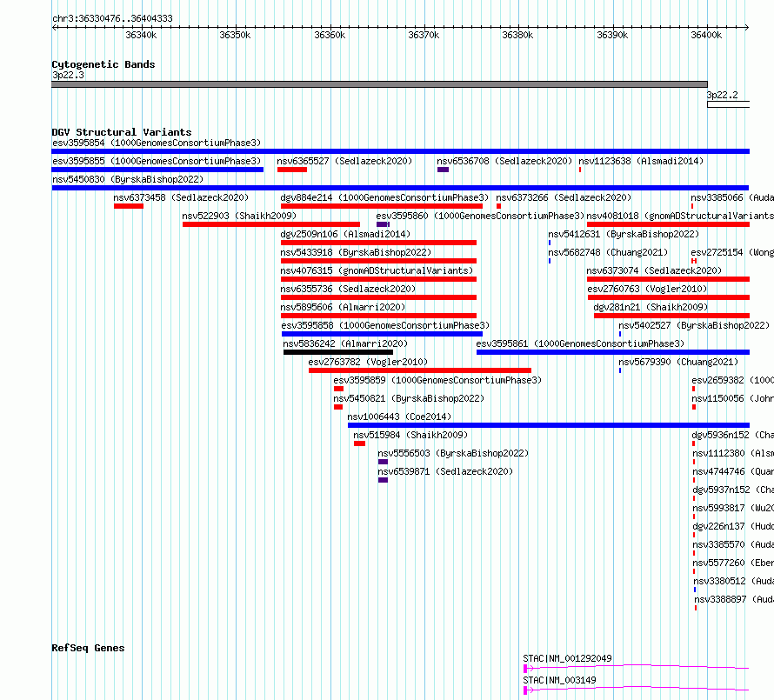This screenshot has width=774, height=700.
Task: Click nsv6373458 (Sedlazeck2020) label
Action: pyautogui.click(x=181, y=198)
